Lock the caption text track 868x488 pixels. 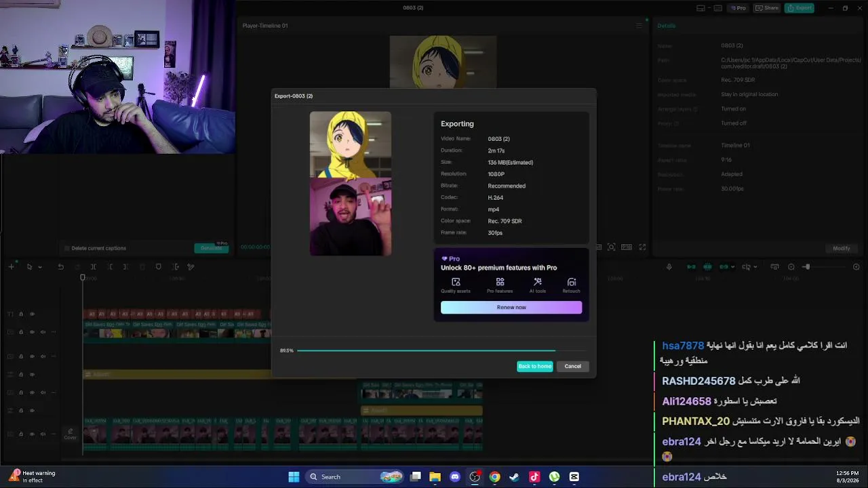(21, 314)
